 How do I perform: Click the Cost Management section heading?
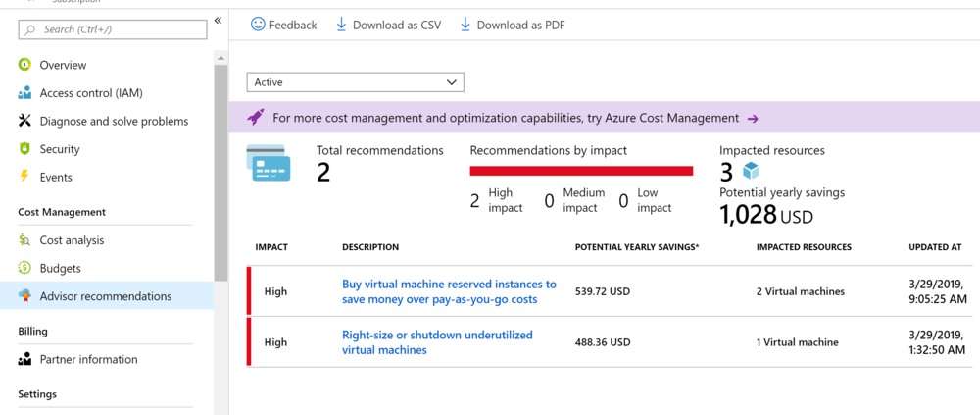[x=62, y=212]
